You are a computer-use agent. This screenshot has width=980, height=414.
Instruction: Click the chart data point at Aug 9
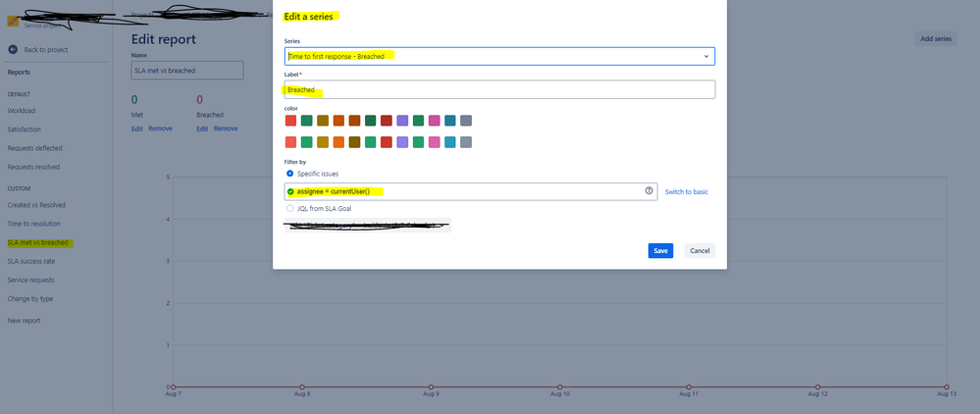(431, 388)
